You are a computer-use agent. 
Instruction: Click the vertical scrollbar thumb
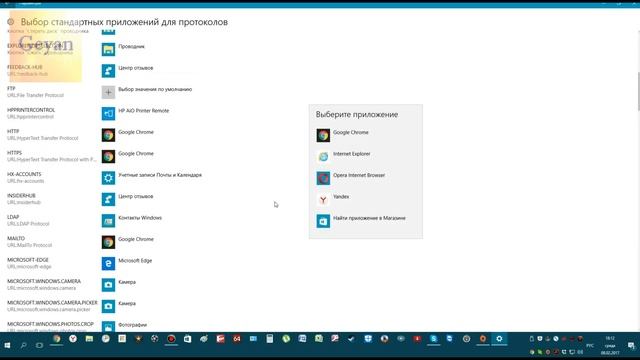click(638, 91)
